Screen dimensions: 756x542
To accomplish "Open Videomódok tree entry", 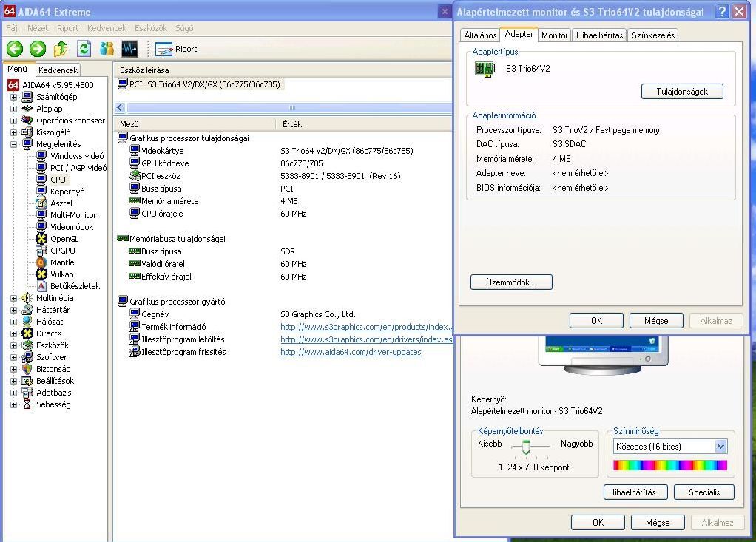I will (72, 227).
